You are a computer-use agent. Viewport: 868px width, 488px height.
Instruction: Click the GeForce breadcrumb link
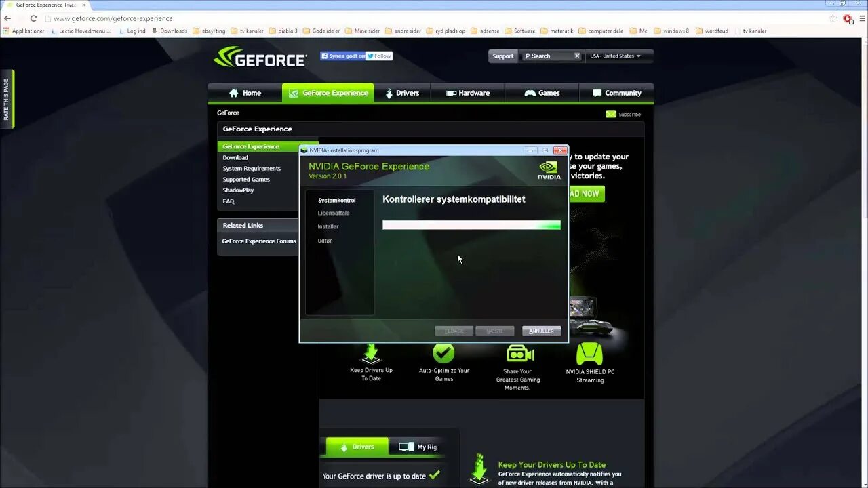point(228,113)
